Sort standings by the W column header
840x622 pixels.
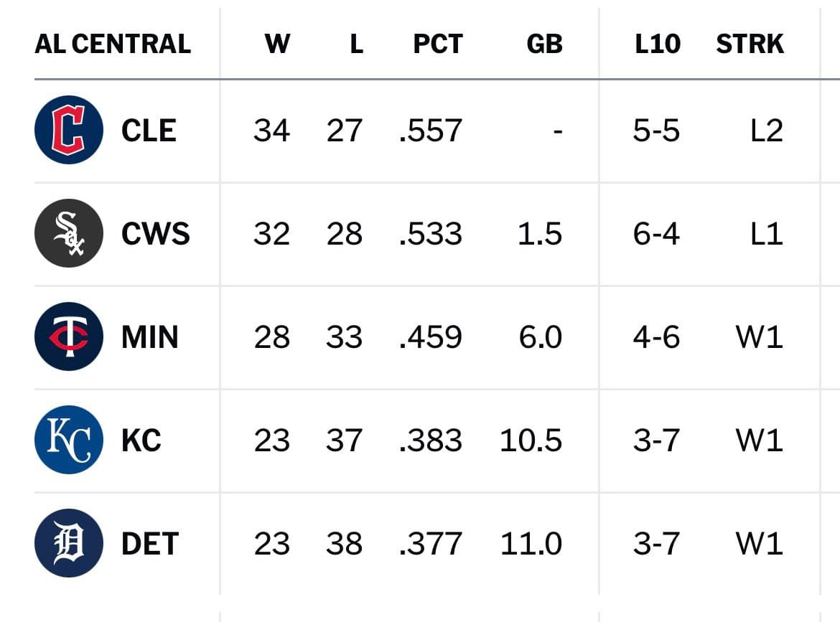278,44
